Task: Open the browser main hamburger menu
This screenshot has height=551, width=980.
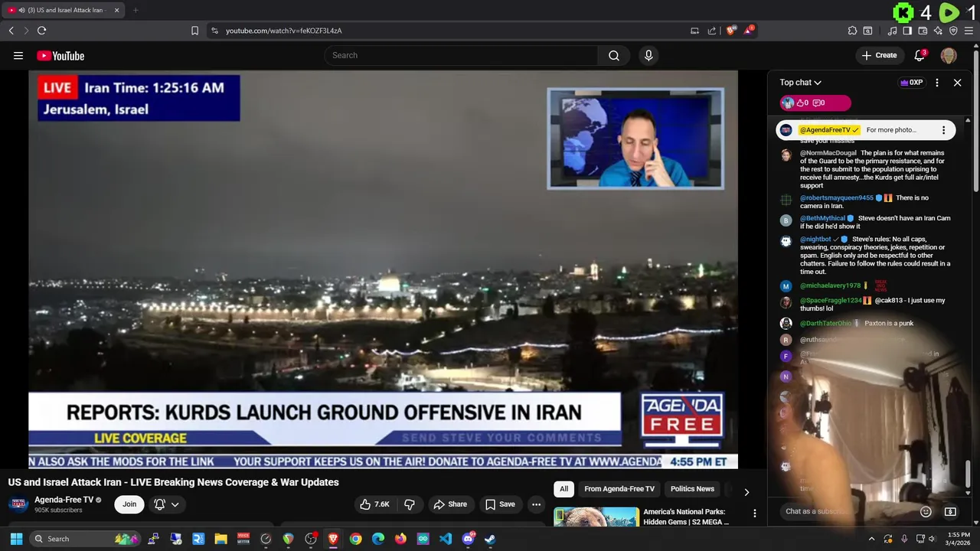Action: [x=969, y=31]
